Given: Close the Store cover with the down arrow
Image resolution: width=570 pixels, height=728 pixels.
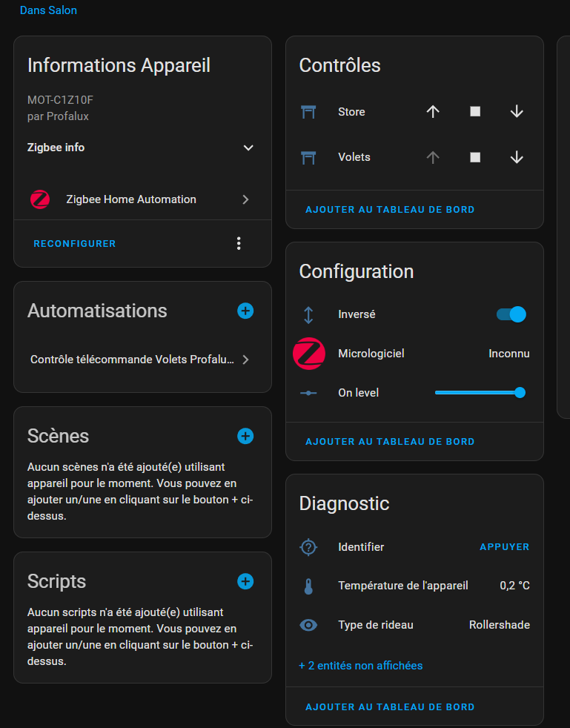Looking at the screenshot, I should point(517,112).
